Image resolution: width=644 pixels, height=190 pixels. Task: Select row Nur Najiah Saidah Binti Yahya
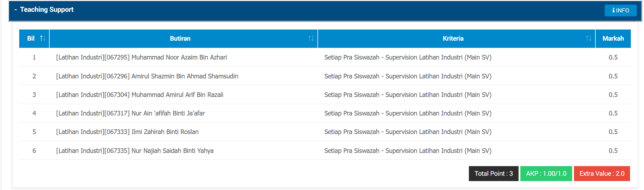click(325, 150)
